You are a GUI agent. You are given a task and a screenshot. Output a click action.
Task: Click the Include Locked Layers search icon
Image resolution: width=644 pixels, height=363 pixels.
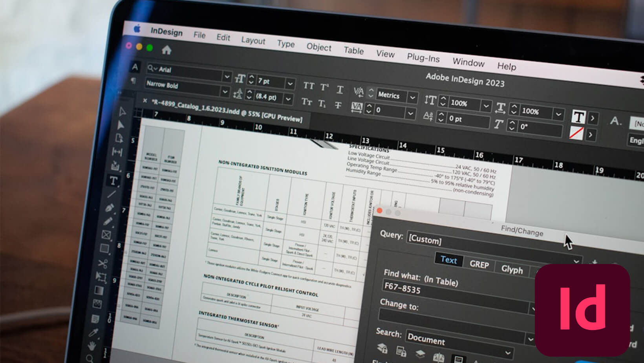(x=382, y=348)
